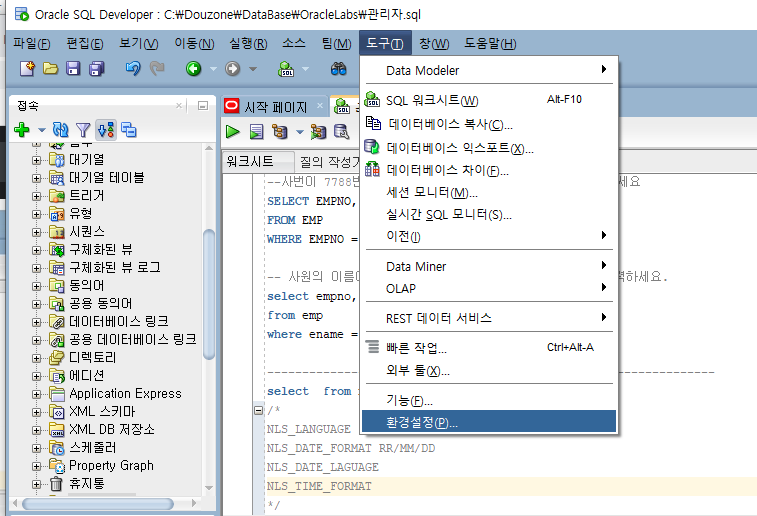Choose 실시간 SQL 모니터(S)... entry
Image resolution: width=757 pixels, height=516 pixels.
click(489, 214)
